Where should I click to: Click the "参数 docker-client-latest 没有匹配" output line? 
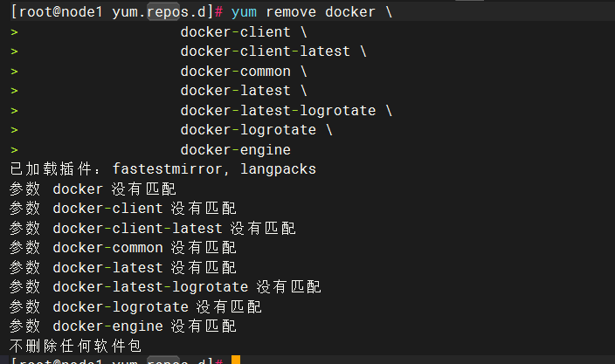coord(152,229)
